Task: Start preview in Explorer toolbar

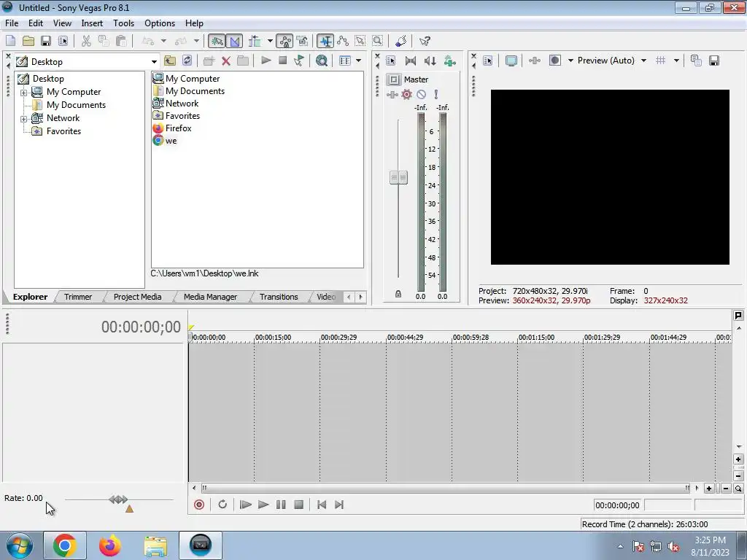Action: (x=266, y=61)
